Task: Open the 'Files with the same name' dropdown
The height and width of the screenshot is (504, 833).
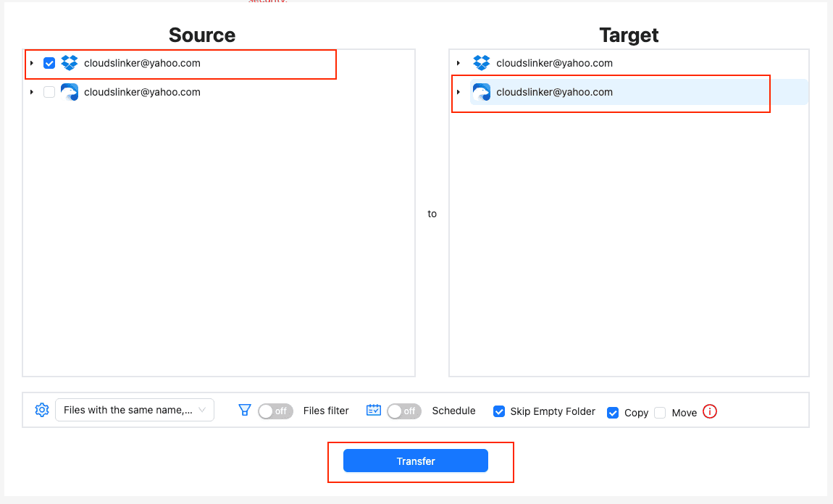Action: pyautogui.click(x=135, y=410)
